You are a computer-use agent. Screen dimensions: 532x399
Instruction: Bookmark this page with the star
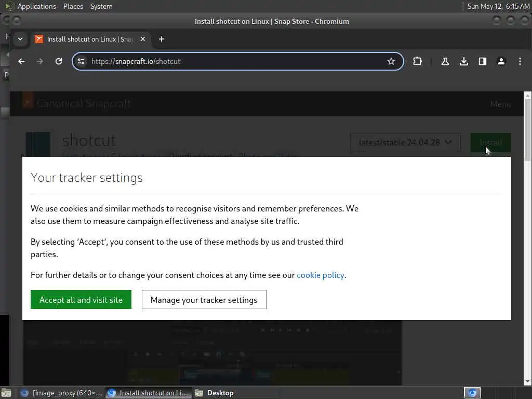coord(391,61)
